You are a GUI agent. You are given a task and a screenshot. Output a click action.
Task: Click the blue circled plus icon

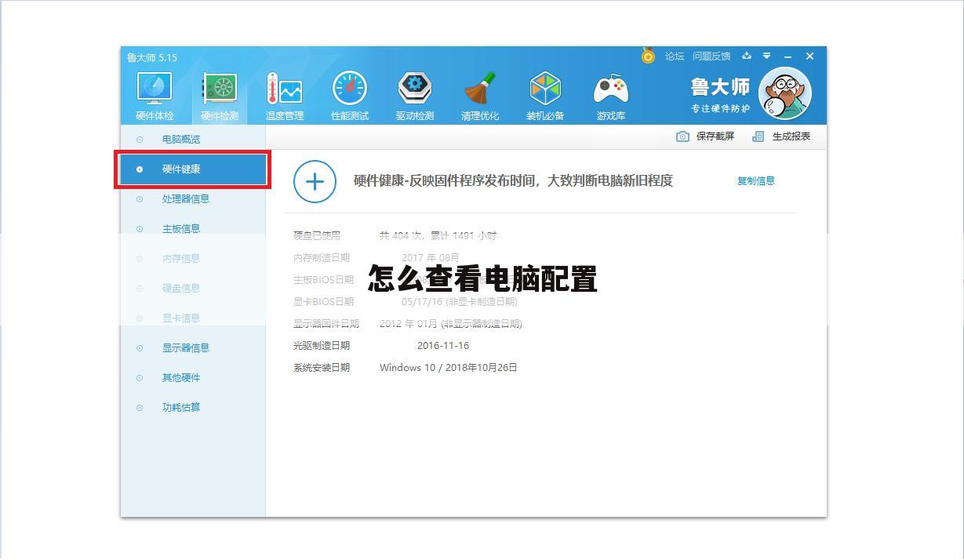coord(315,181)
